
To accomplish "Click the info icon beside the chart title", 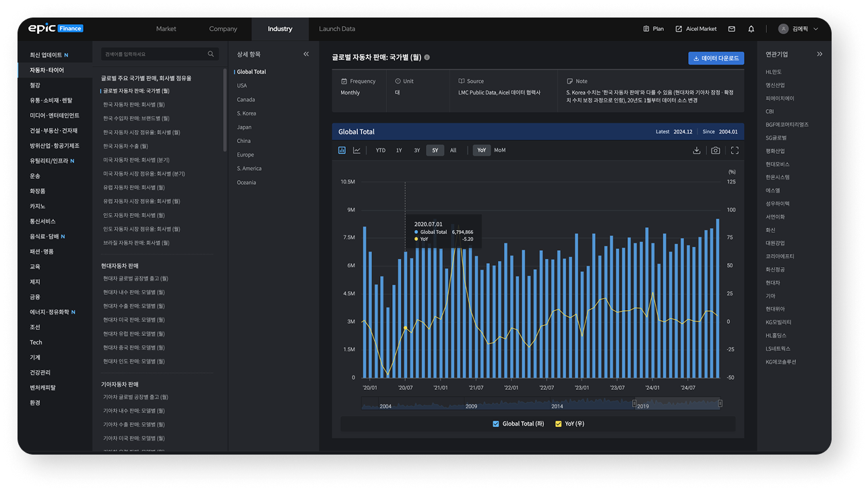I will coord(427,58).
